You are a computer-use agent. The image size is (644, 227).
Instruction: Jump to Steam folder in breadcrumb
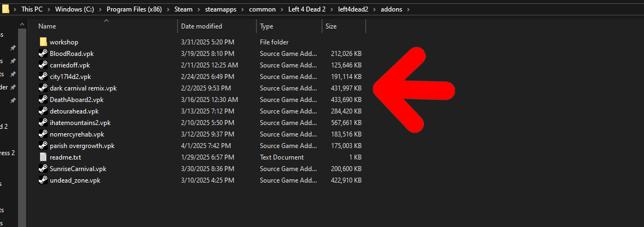(184, 9)
